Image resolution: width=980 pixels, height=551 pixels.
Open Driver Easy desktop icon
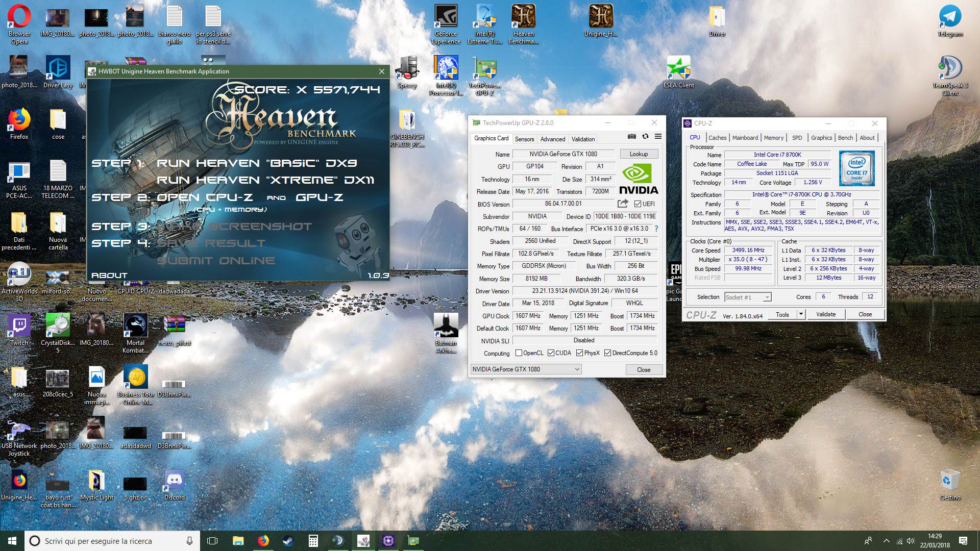point(58,72)
